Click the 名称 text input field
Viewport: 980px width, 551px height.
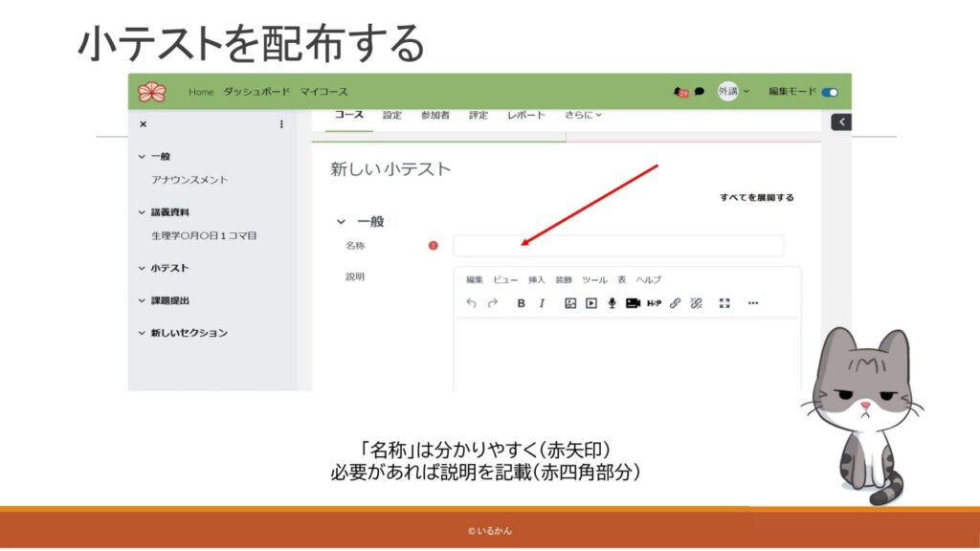coord(617,246)
